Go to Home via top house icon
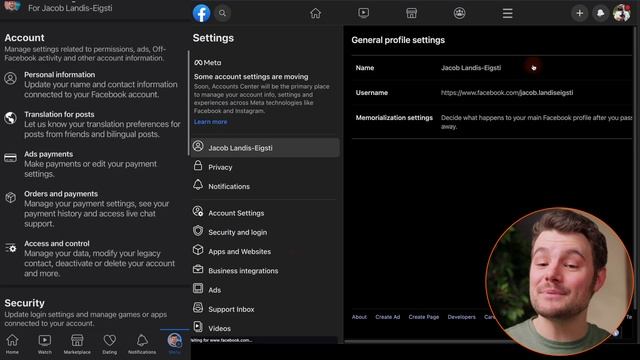This screenshot has height=360, width=640. click(x=316, y=13)
